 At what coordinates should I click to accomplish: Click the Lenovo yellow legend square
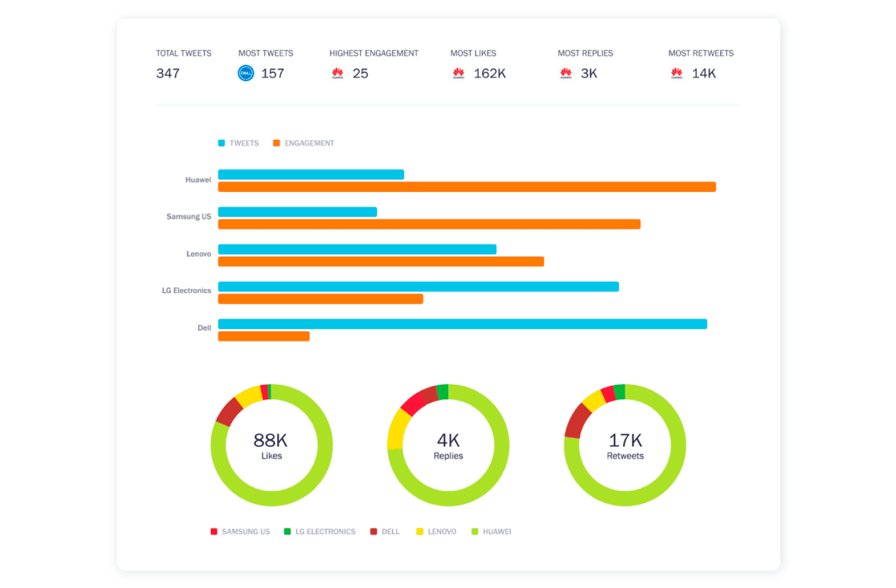(x=419, y=531)
